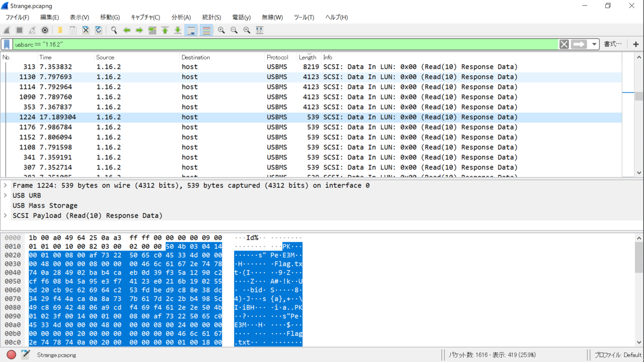The image size is (644, 362).
Task: Click the restart capture icon
Action: [x=32, y=31]
